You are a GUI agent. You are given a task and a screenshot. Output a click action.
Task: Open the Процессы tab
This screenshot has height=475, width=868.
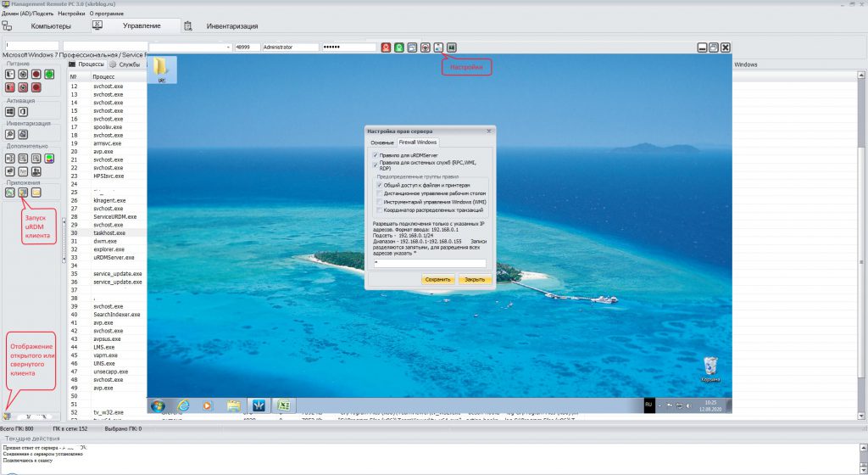click(86, 64)
